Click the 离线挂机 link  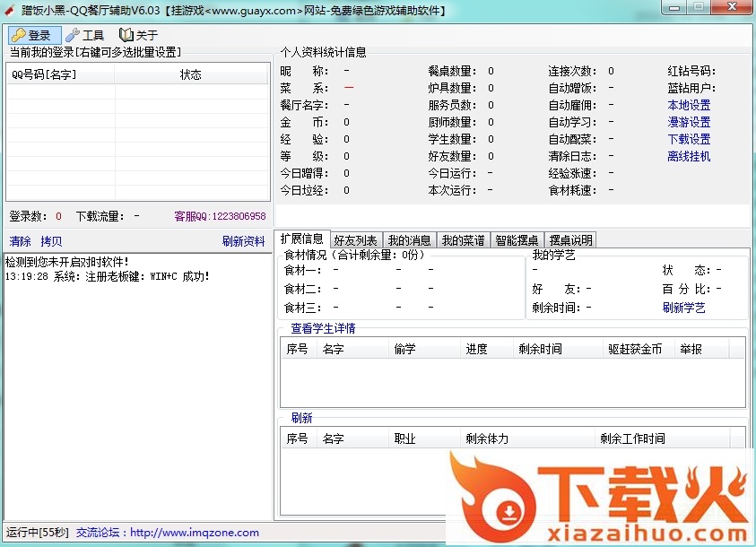(689, 156)
